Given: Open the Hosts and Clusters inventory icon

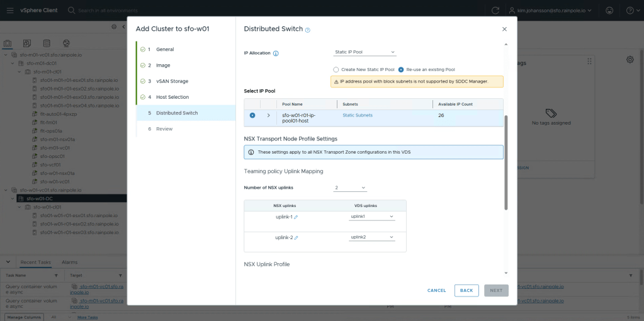Looking at the screenshot, I should tap(8, 43).
